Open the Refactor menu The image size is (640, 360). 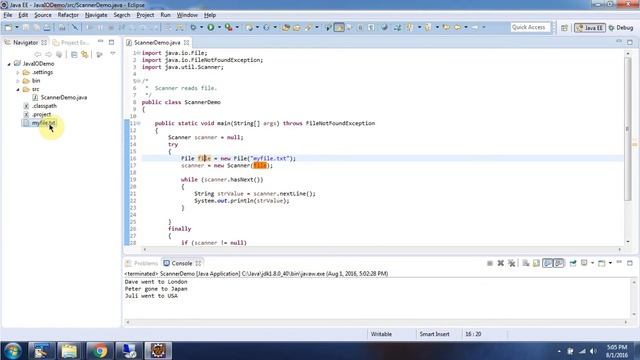tap(68, 15)
